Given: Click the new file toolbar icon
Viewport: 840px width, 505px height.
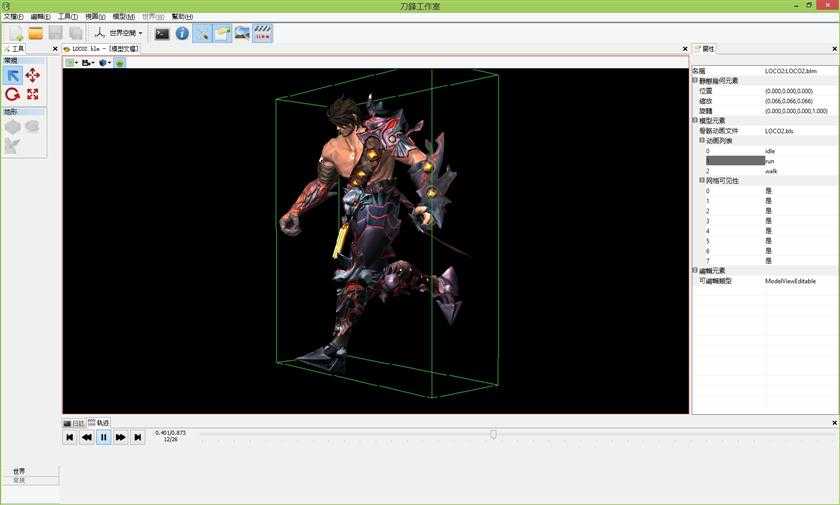Looking at the screenshot, I should [x=16, y=33].
